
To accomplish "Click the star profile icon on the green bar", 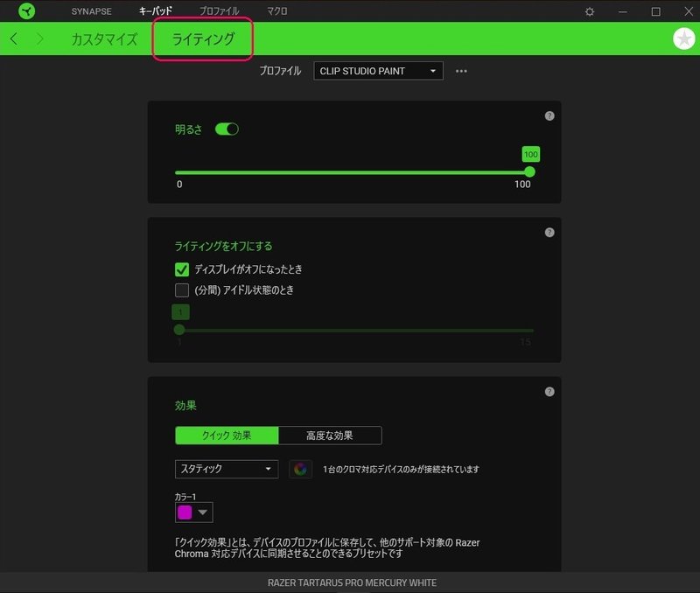I will (682, 39).
